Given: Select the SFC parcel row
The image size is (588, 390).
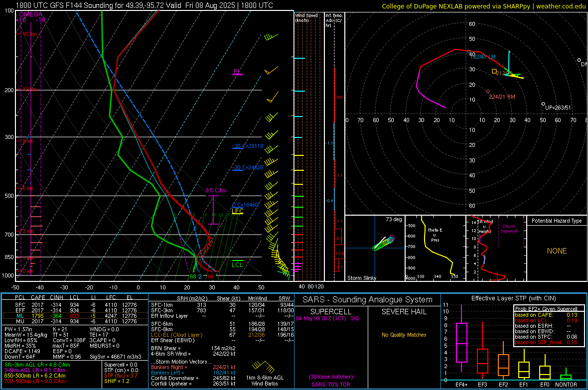Looking at the screenshot, I should tap(75, 305).
